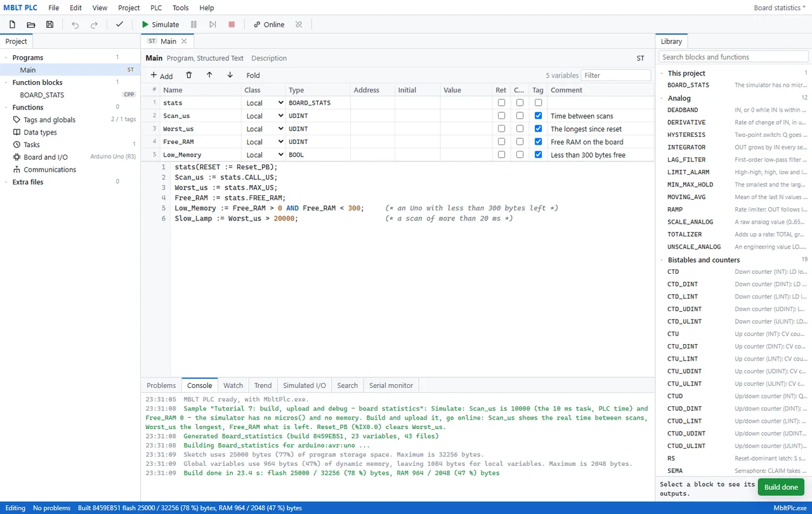Open Board and I/O settings
812x514 pixels.
pos(46,157)
